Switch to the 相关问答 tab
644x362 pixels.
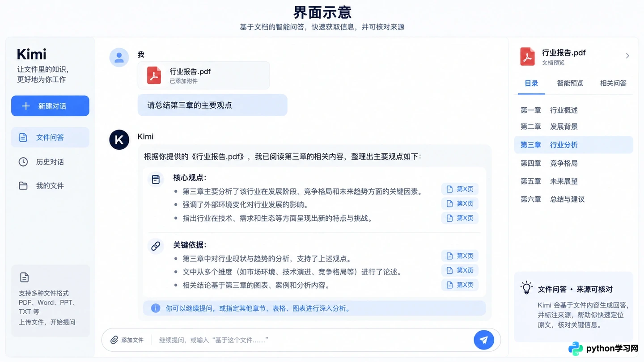click(613, 84)
